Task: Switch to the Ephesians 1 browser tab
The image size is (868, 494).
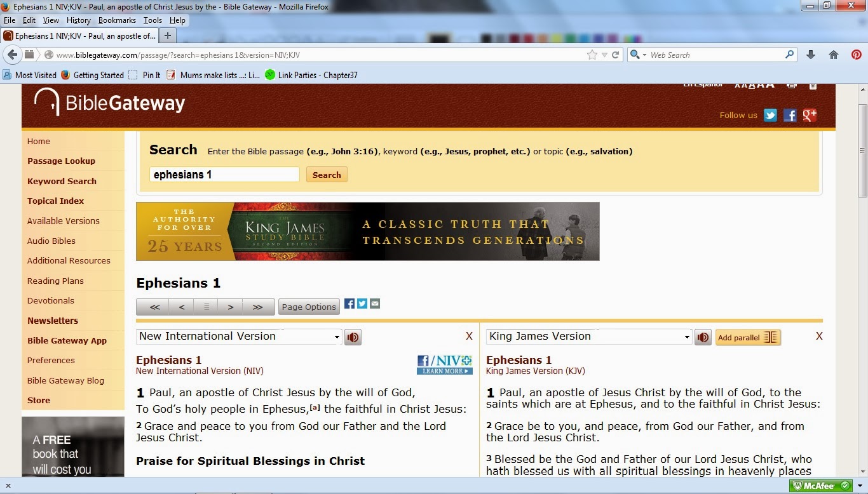Action: coord(83,36)
